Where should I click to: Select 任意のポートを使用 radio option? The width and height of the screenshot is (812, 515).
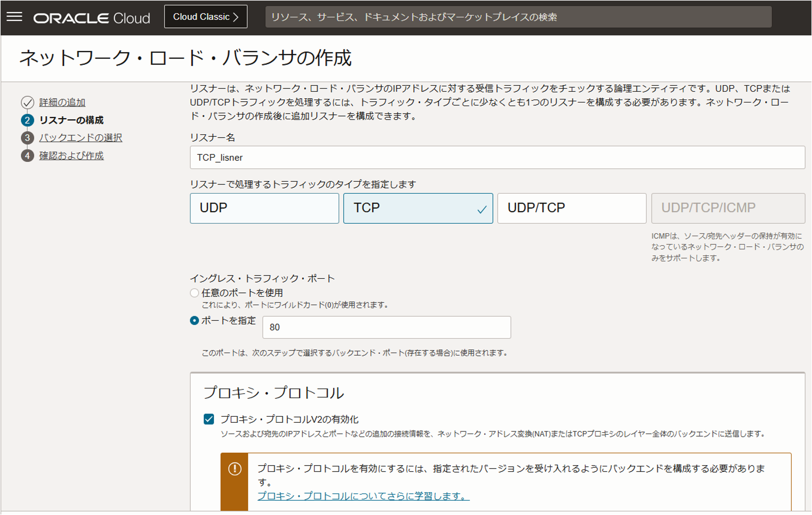[x=194, y=293]
